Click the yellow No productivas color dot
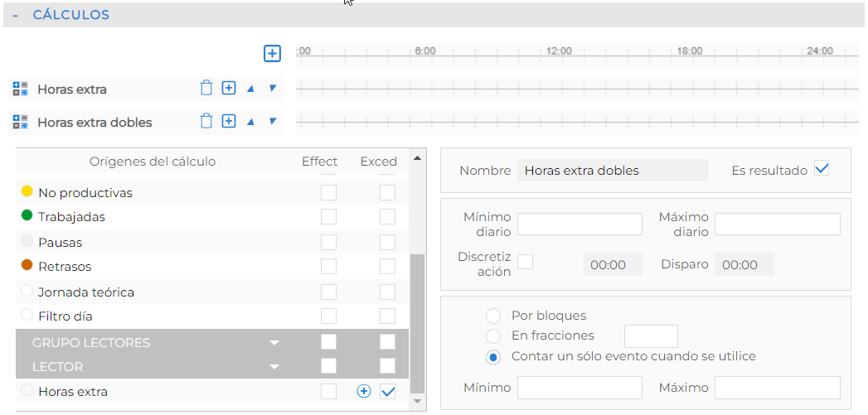 [x=27, y=191]
